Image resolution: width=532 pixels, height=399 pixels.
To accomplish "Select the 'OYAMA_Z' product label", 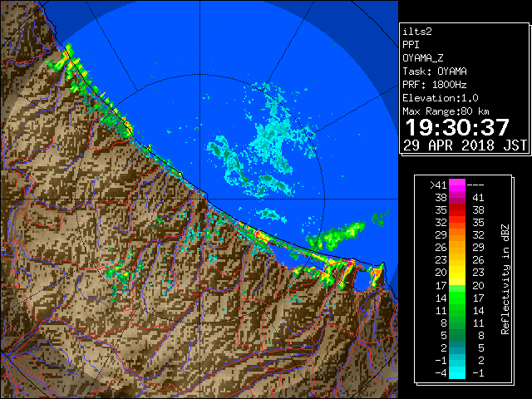I will 423,58.
